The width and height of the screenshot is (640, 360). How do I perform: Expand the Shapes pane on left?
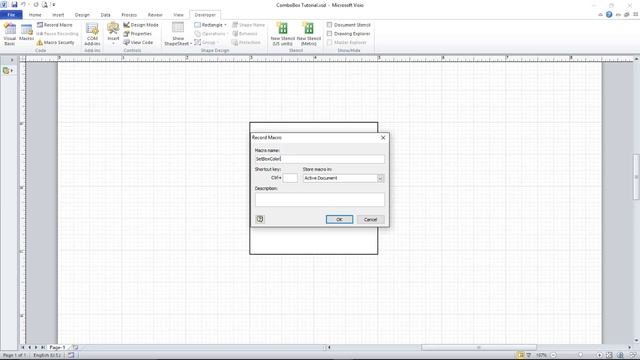pyautogui.click(x=11, y=60)
